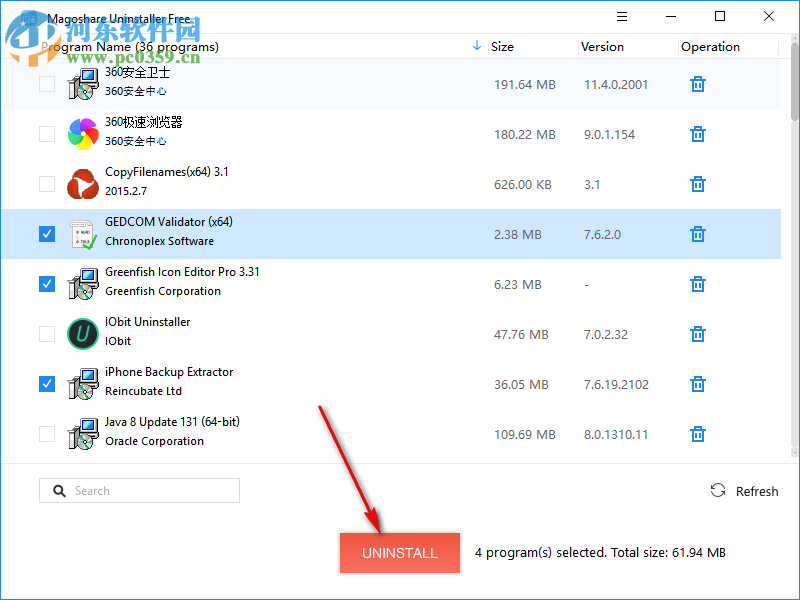Click the search magnifier icon
Image resolution: width=800 pixels, height=600 pixels.
[x=60, y=490]
